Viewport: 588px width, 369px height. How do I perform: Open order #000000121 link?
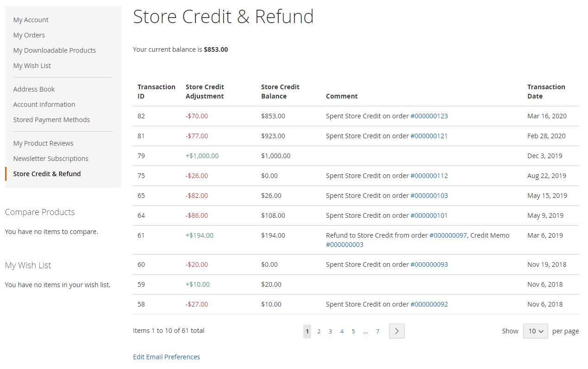pyautogui.click(x=429, y=136)
